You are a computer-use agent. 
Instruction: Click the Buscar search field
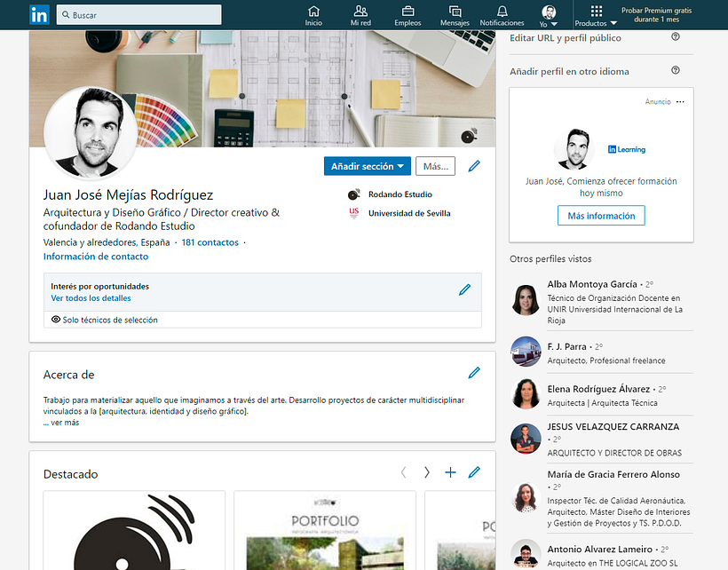pyautogui.click(x=138, y=15)
